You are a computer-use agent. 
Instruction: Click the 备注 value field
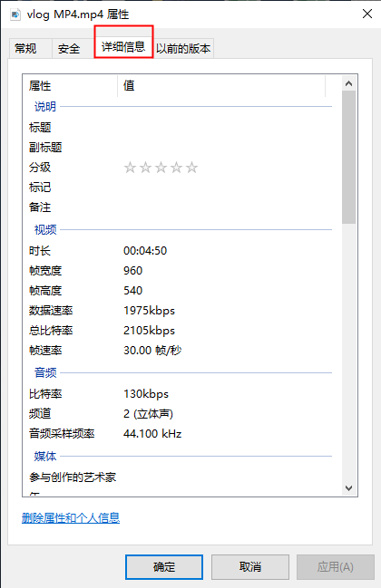(224, 207)
